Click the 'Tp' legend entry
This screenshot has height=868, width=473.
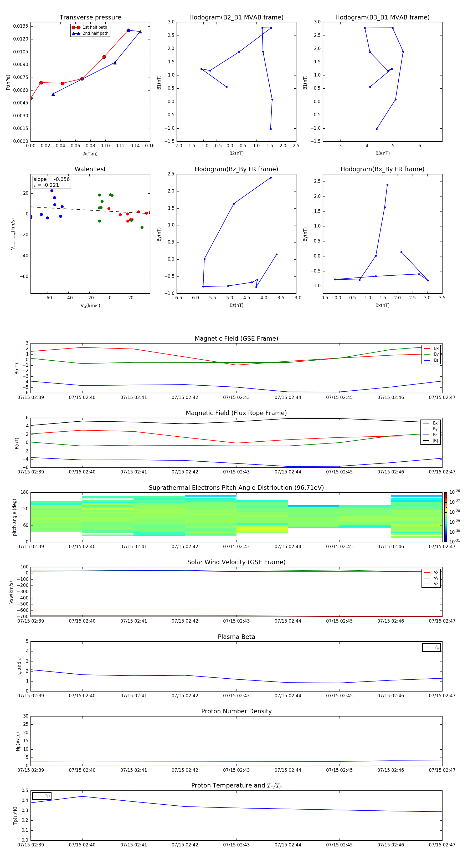tap(42, 796)
